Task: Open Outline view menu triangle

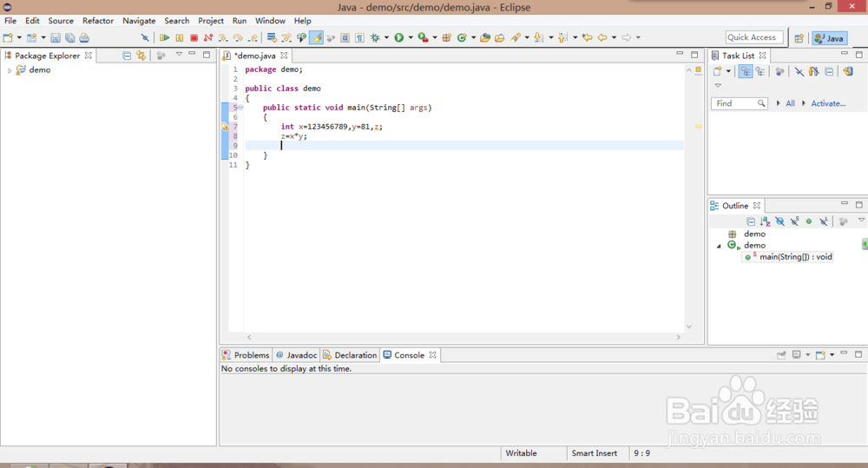Action: [861, 221]
